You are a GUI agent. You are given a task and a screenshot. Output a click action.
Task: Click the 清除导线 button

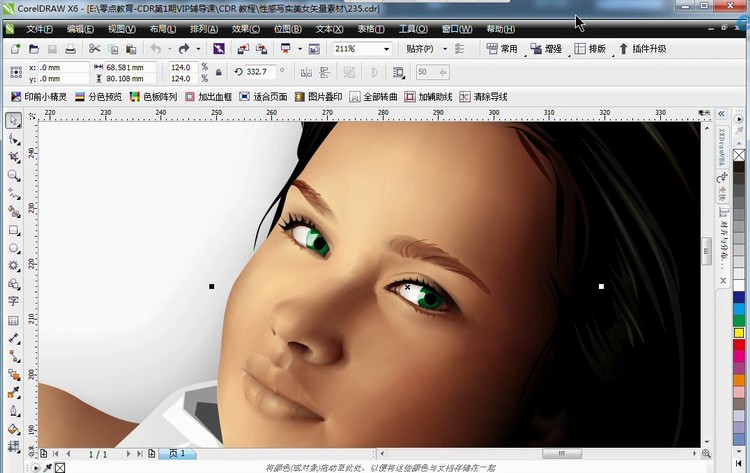(483, 97)
